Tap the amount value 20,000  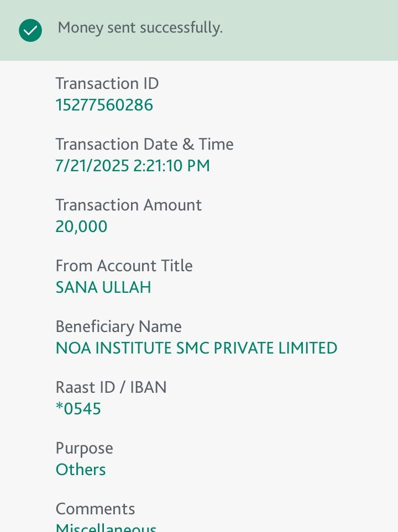[x=81, y=227]
